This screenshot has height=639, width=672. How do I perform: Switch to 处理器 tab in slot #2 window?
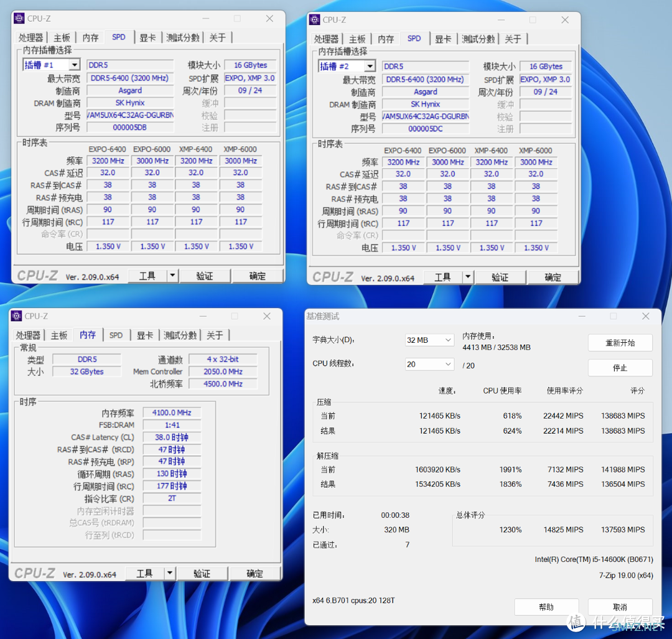coord(326,39)
